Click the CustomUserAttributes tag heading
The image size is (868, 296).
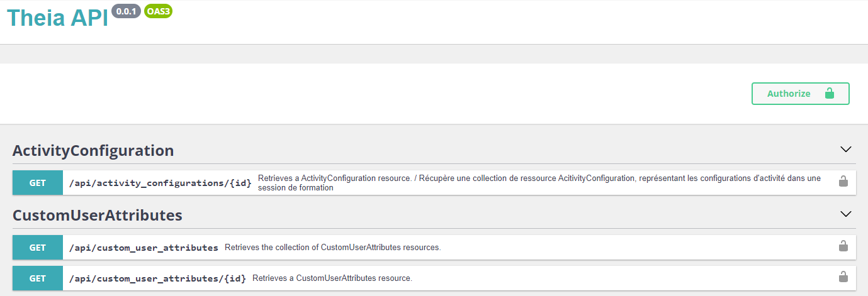click(x=98, y=216)
